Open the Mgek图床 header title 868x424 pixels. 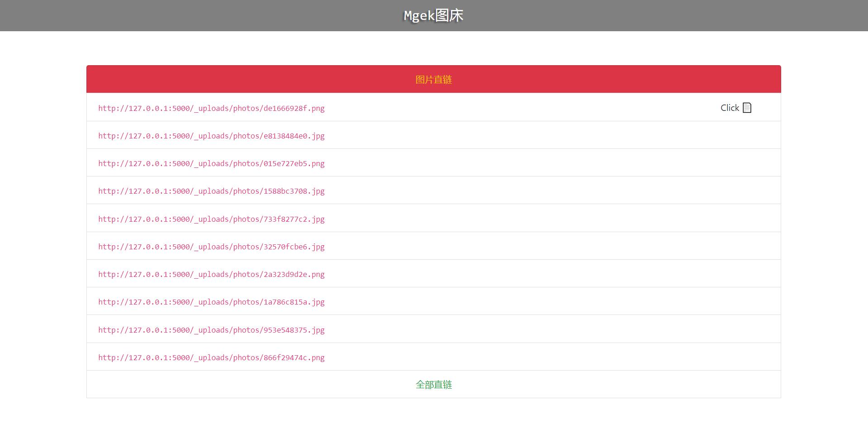(x=433, y=15)
